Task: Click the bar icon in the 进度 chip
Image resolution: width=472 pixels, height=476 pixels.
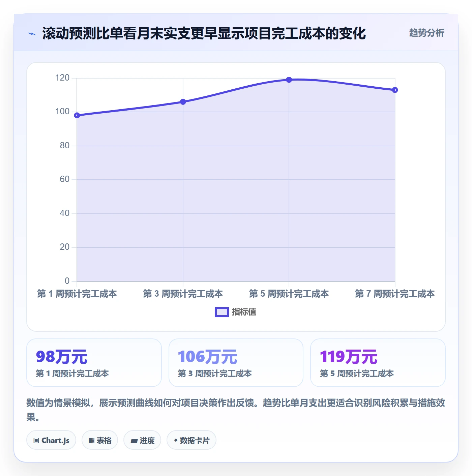Action: coord(134,441)
